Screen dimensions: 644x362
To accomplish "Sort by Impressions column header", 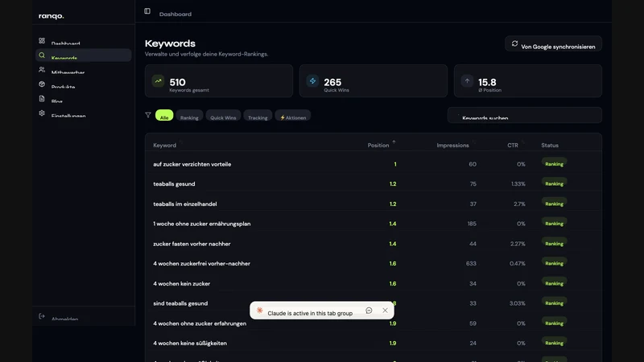I will pos(452,146).
